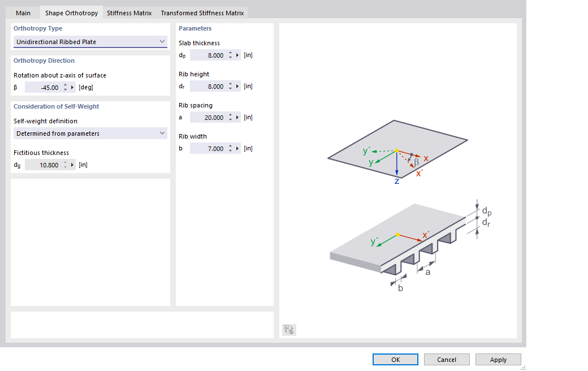Click the Rib spacing label
The image size is (588, 371).
[196, 105]
